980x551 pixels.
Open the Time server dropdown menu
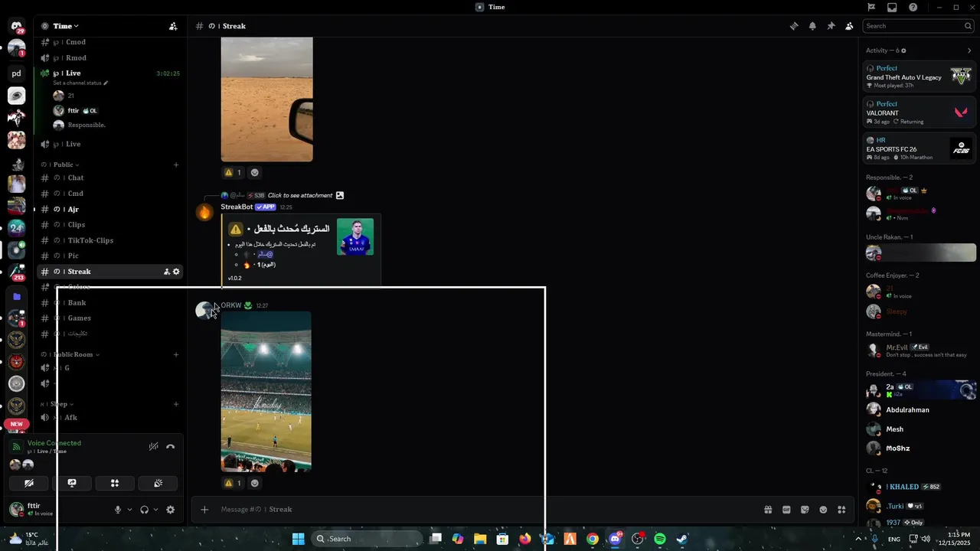click(x=66, y=26)
